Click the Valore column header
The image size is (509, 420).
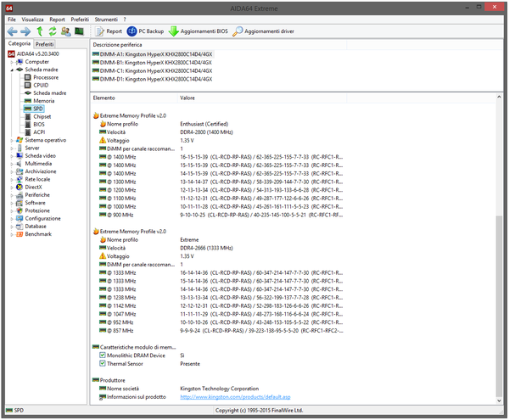262,98
